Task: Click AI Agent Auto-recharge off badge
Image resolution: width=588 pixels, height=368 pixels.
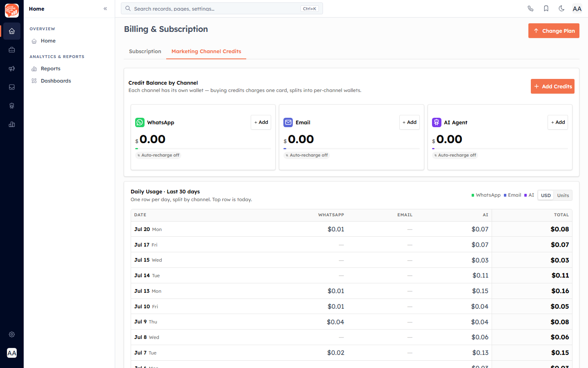Action: coord(455,155)
